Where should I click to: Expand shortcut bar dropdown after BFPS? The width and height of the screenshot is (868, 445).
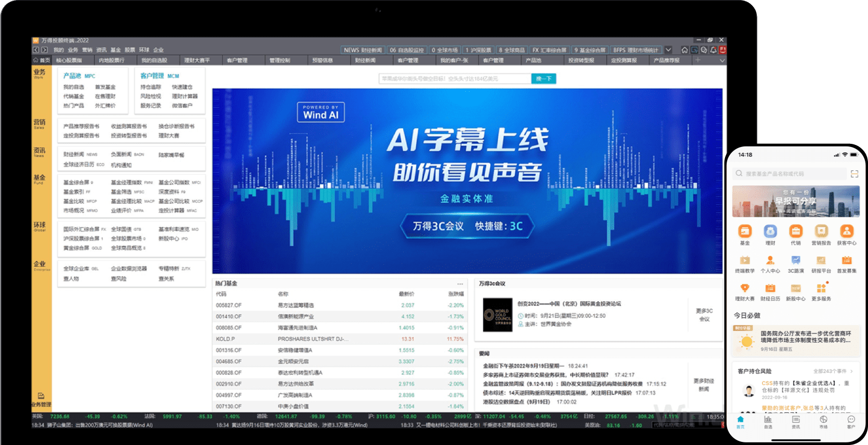(668, 50)
